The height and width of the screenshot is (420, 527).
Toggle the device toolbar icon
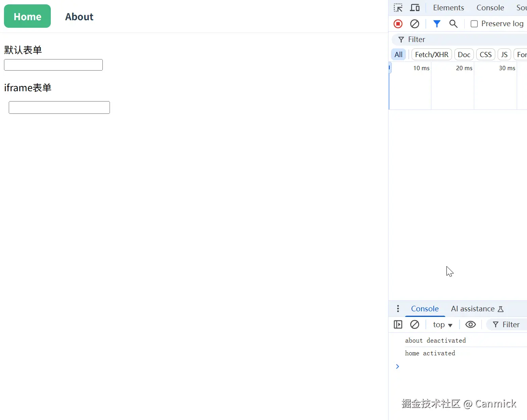pyautogui.click(x=415, y=8)
